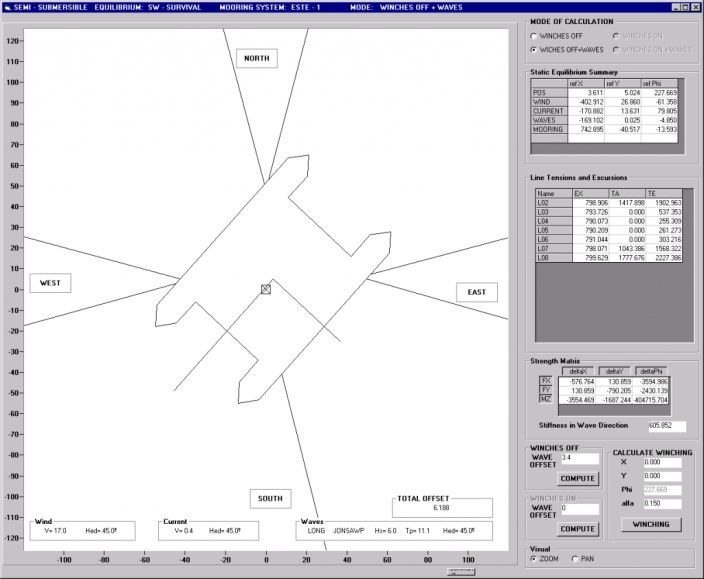This screenshot has height=579, width=704.
Task: Click the SOUTH label on the plot
Action: (x=270, y=499)
